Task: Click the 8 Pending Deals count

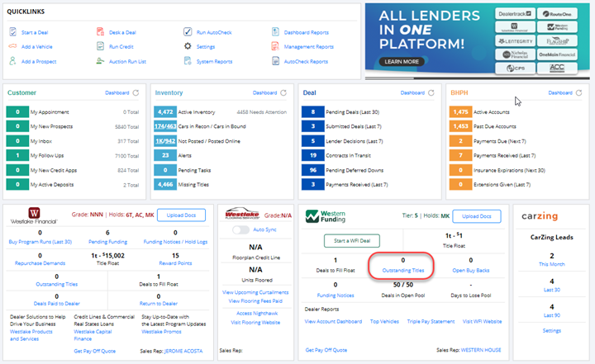Action: tap(313, 112)
